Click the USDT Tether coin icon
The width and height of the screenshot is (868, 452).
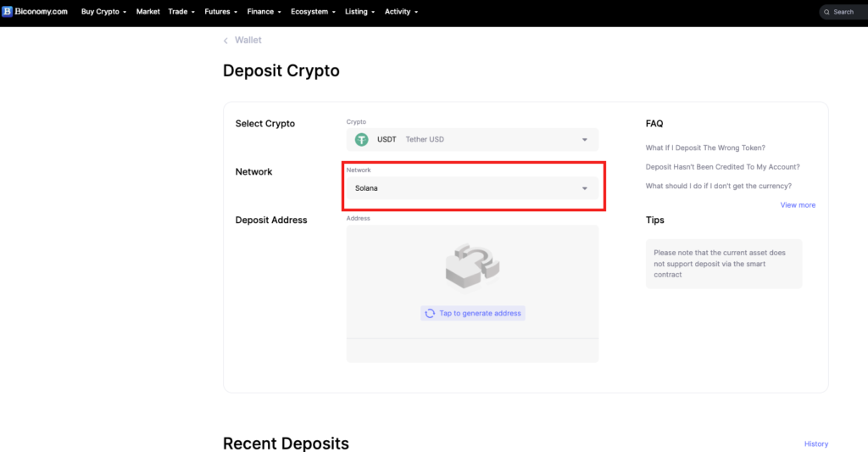click(361, 140)
